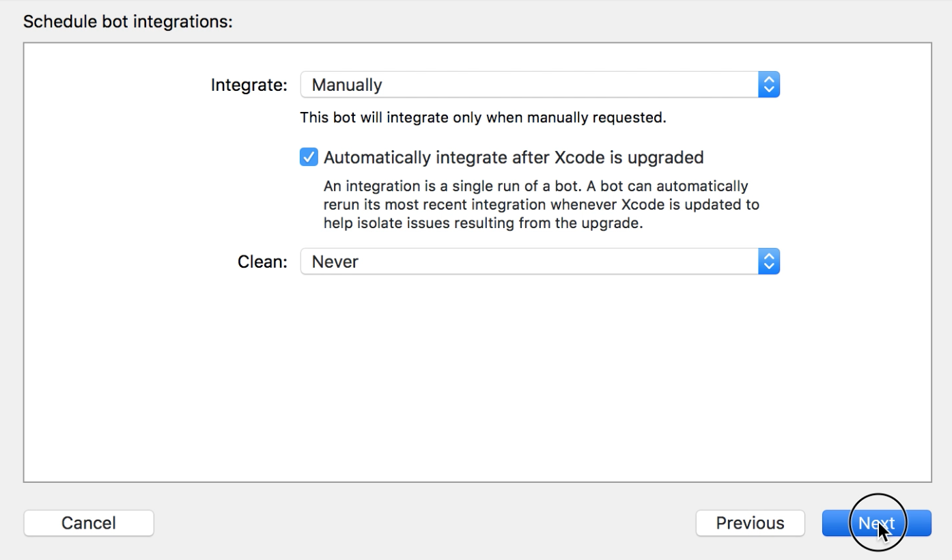Click the 'integrate only when manually requested' text

[526, 117]
